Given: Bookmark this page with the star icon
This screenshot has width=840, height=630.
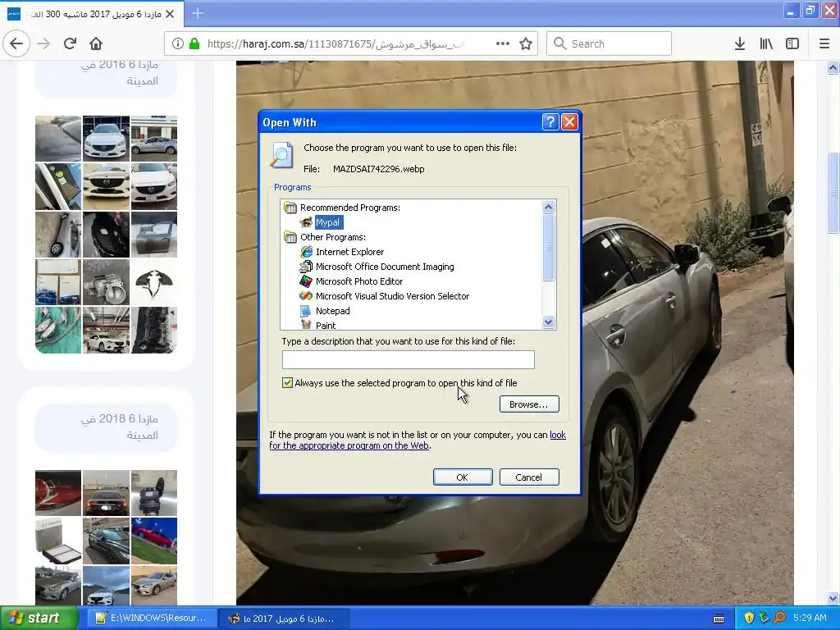Looking at the screenshot, I should click(x=526, y=43).
